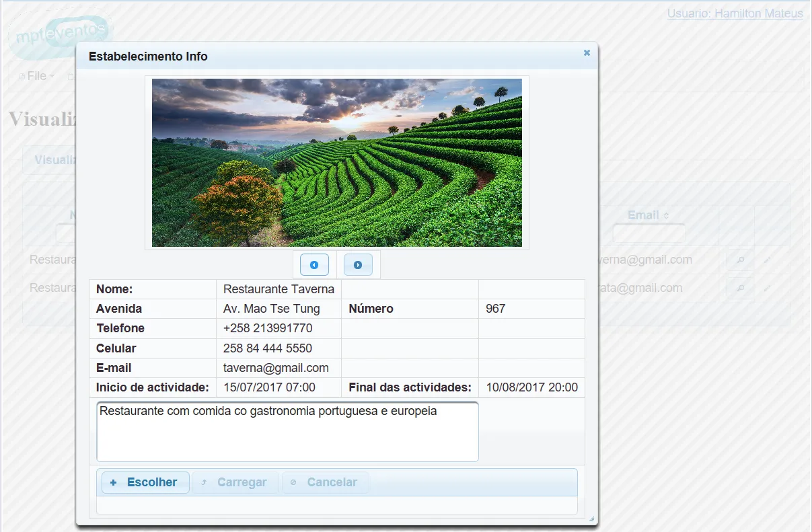
Task: Click the 'Celular' label
Action: [x=116, y=348]
